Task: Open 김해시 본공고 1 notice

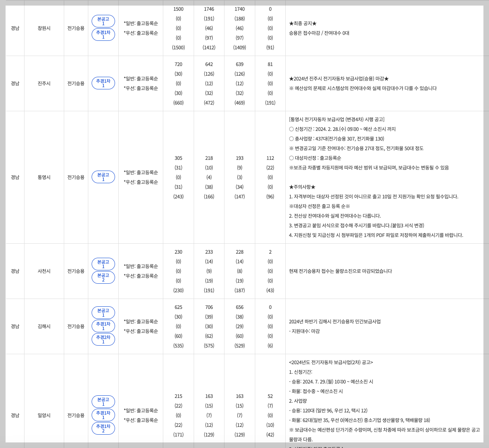Action: pyautogui.click(x=103, y=312)
